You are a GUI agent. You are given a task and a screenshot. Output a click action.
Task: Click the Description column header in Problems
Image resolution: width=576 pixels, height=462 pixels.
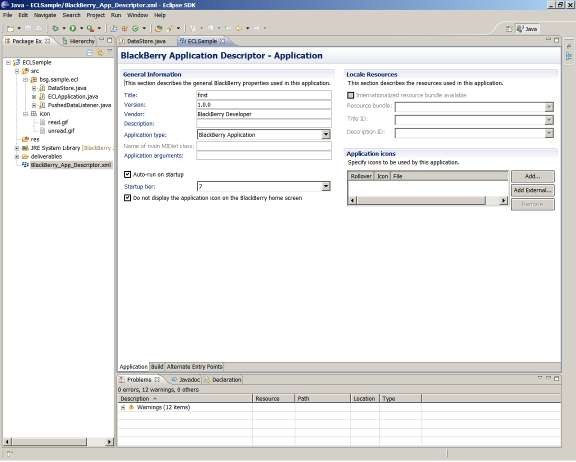(x=185, y=398)
